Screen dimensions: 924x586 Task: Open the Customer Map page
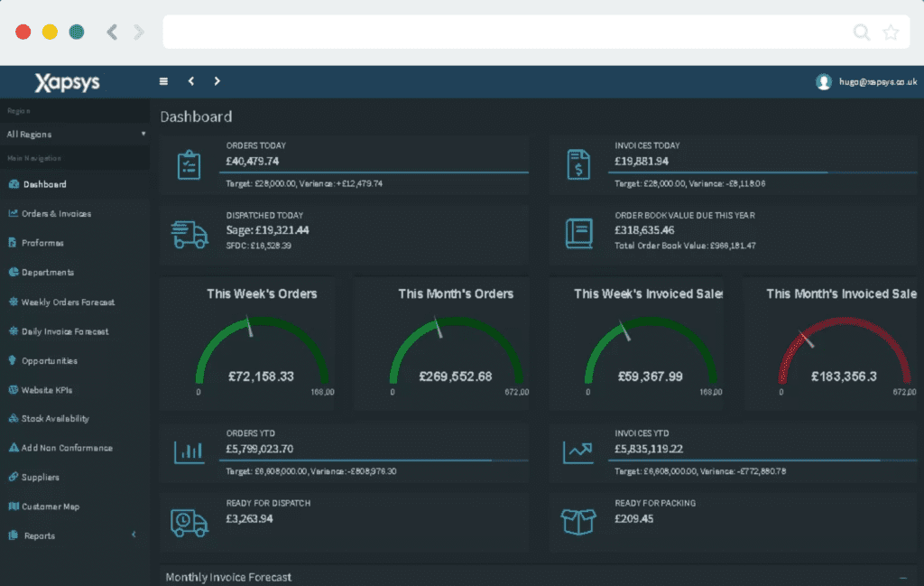(50, 507)
